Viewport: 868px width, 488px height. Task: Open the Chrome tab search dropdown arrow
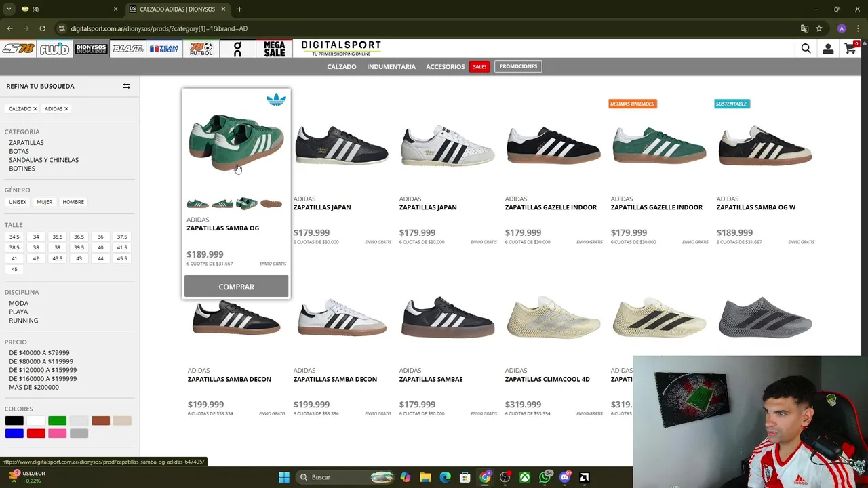(9, 9)
